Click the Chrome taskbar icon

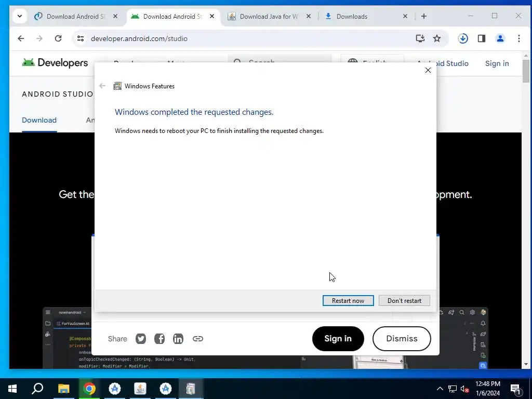89,389
